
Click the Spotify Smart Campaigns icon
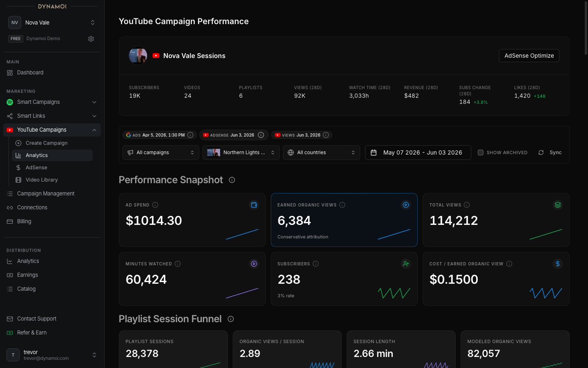tap(10, 102)
